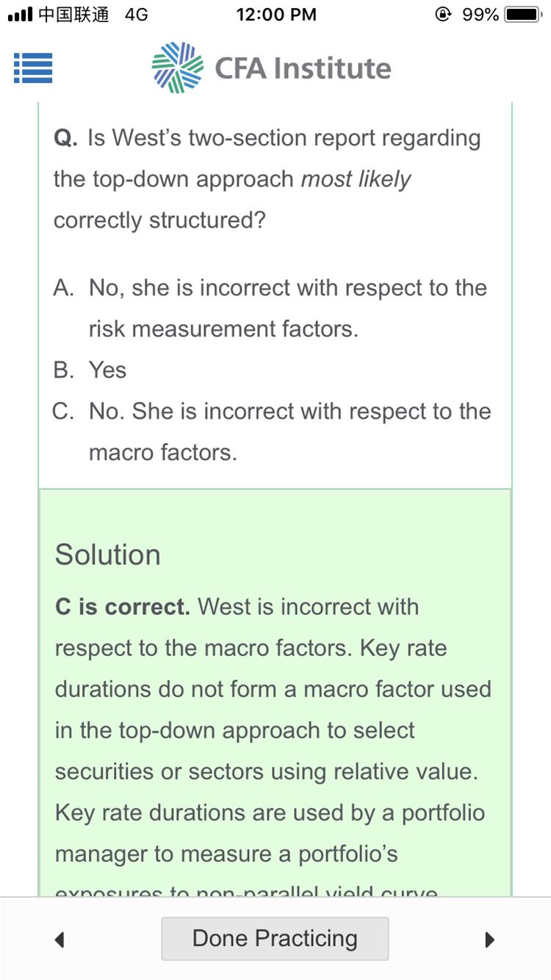Screen dimensions: 551x980
Task: Tap the question text about West's report
Action: point(267,179)
